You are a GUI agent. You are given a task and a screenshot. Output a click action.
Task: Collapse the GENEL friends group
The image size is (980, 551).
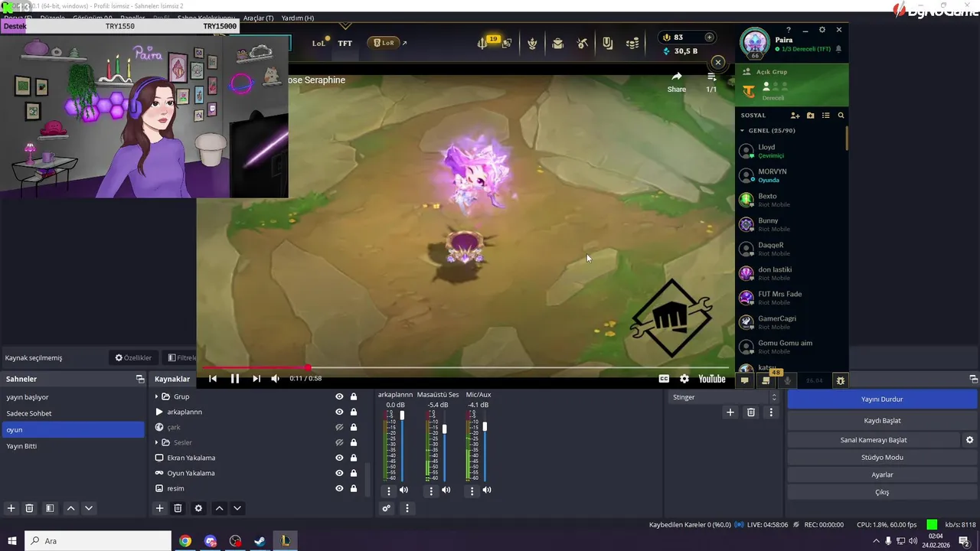coord(742,131)
